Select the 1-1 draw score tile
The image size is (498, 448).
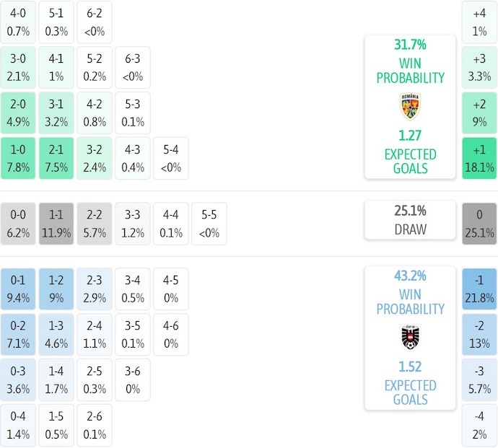click(56, 224)
